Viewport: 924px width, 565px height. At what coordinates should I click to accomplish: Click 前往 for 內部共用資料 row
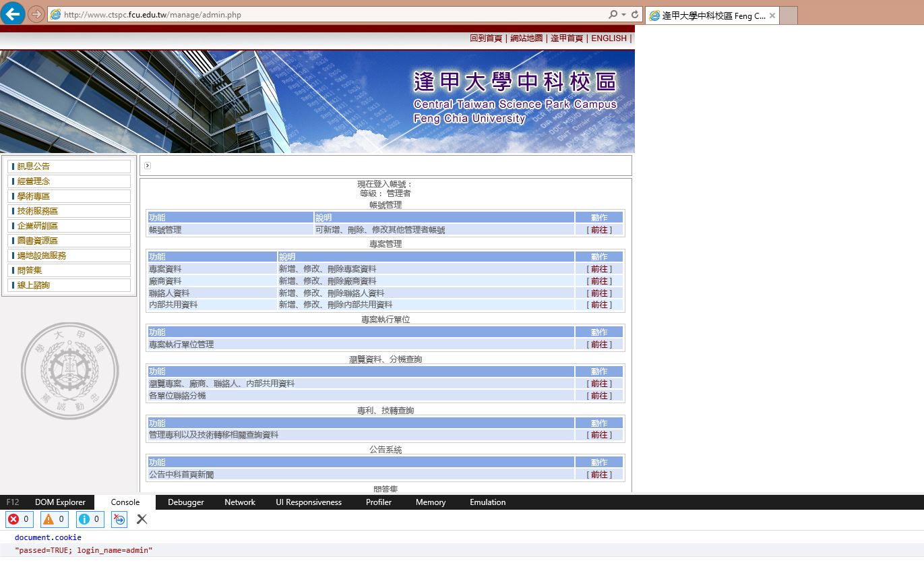pos(599,305)
